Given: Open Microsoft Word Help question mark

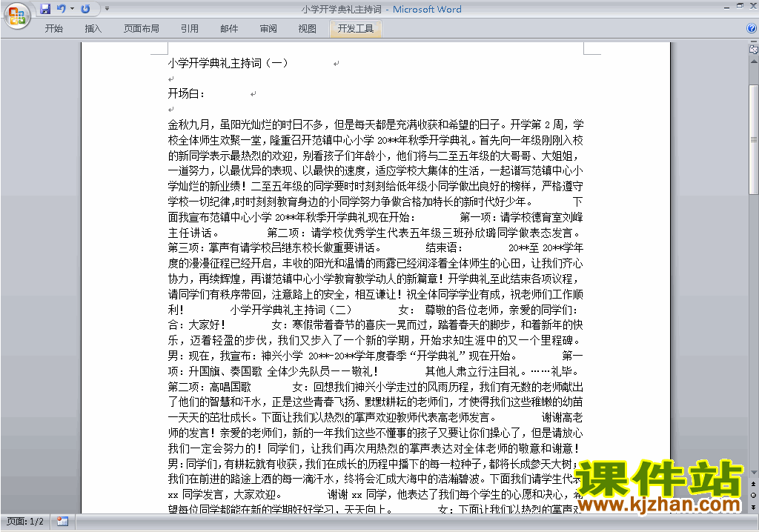Looking at the screenshot, I should coord(752,29).
